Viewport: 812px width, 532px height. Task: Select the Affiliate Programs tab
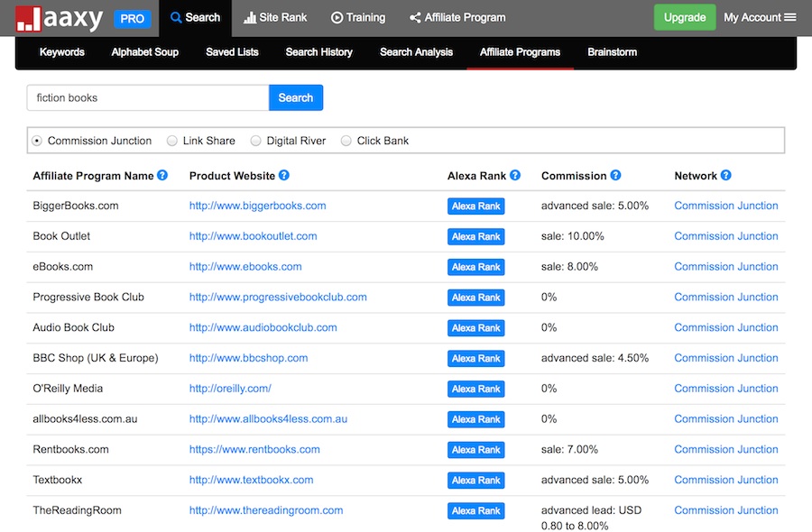click(x=520, y=52)
